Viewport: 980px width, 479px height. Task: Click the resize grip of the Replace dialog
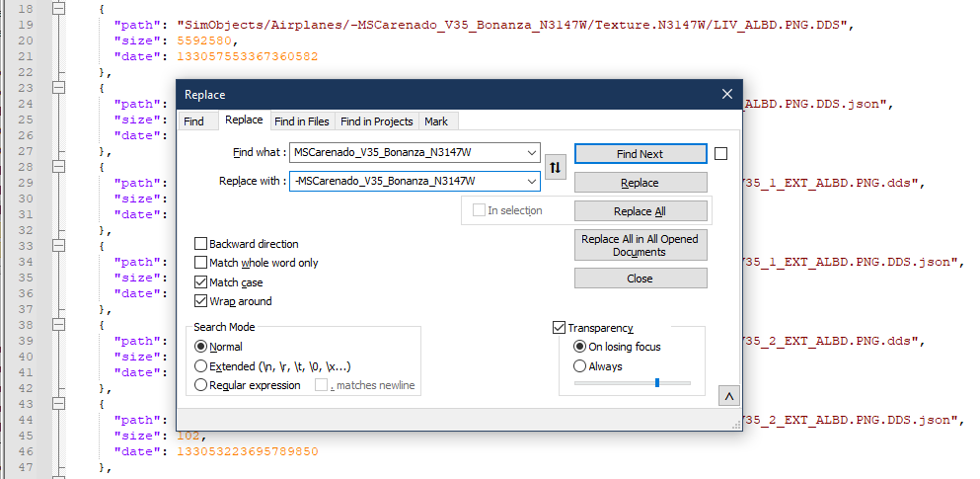pos(736,424)
